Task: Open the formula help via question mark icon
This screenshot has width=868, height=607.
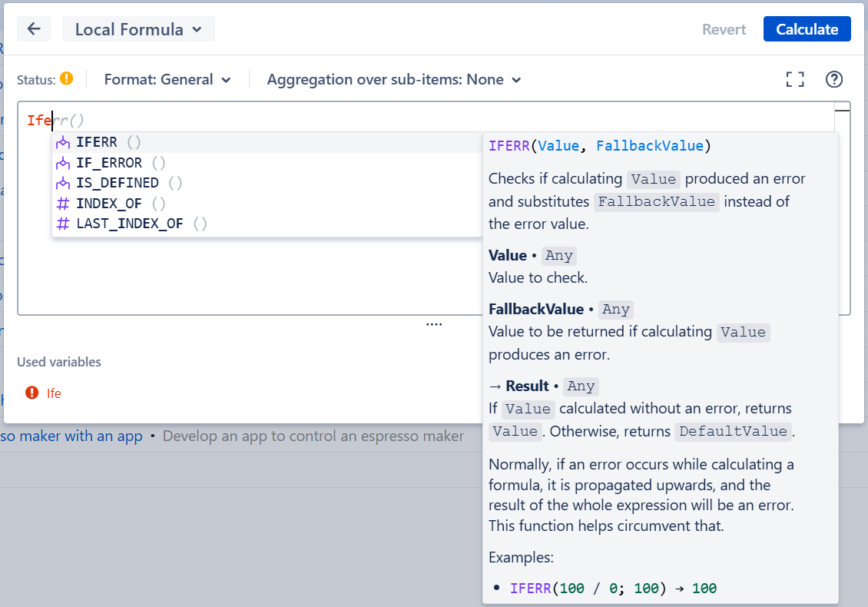Action: 833,79
